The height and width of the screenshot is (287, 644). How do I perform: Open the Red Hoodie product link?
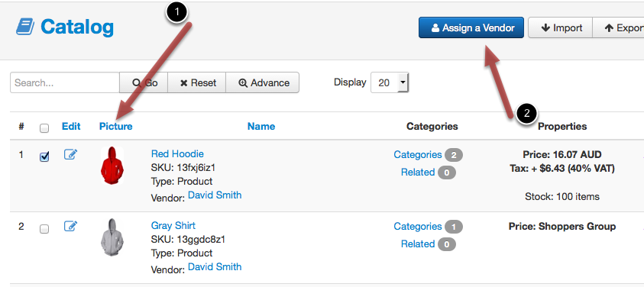click(x=177, y=154)
